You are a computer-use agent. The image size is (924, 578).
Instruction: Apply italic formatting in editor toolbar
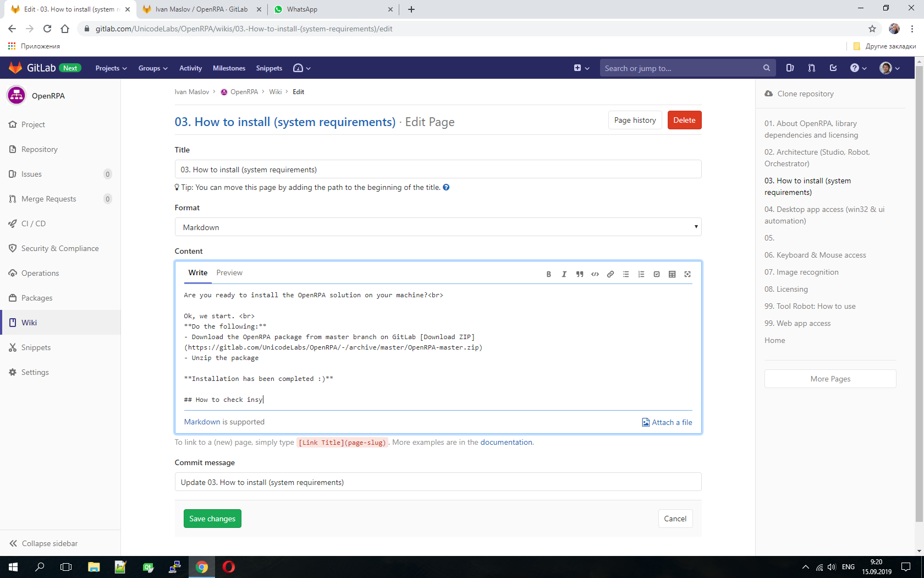(x=564, y=274)
